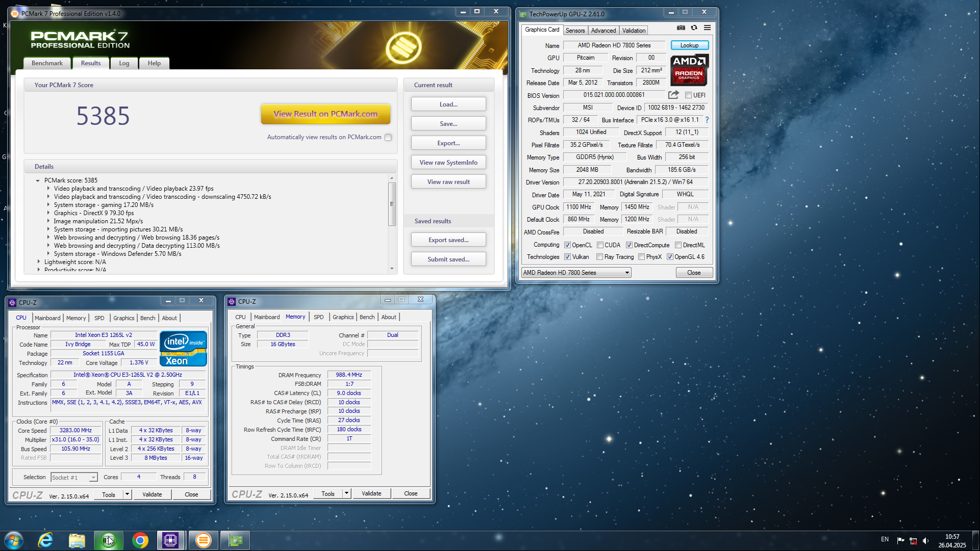Toggle the Vulkan checkbox
This screenshot has height=551, width=980.
[567, 257]
